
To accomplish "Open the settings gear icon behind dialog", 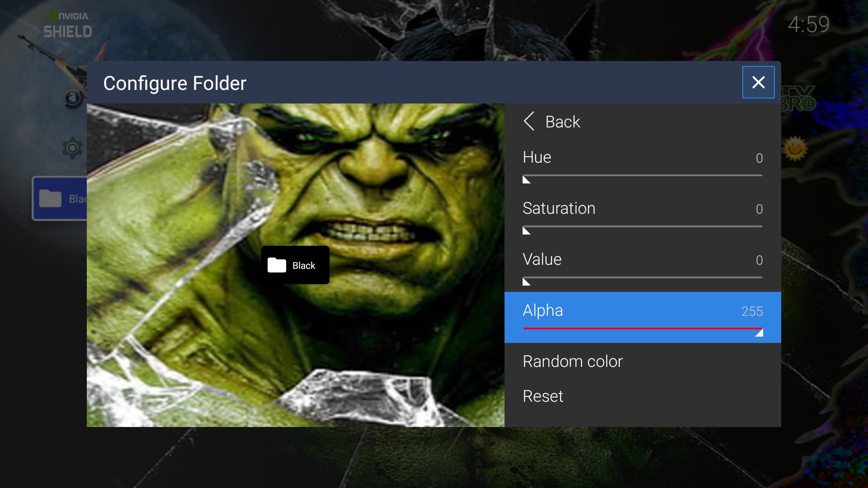I will 72,148.
